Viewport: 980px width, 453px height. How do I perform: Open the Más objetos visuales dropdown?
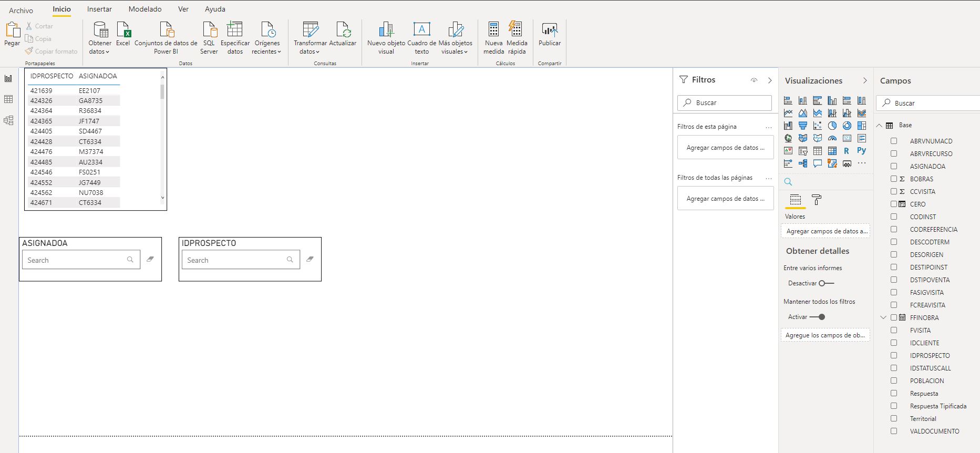click(455, 38)
